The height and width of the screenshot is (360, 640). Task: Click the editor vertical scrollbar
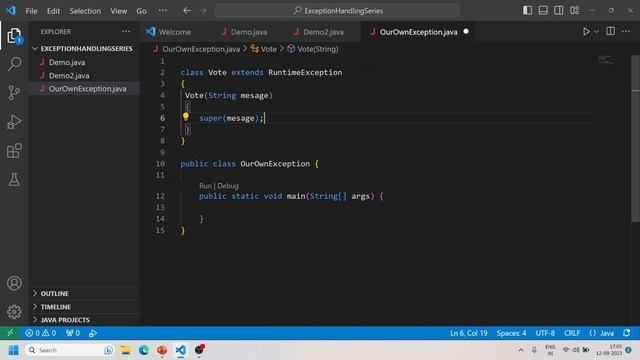[x=636, y=139]
